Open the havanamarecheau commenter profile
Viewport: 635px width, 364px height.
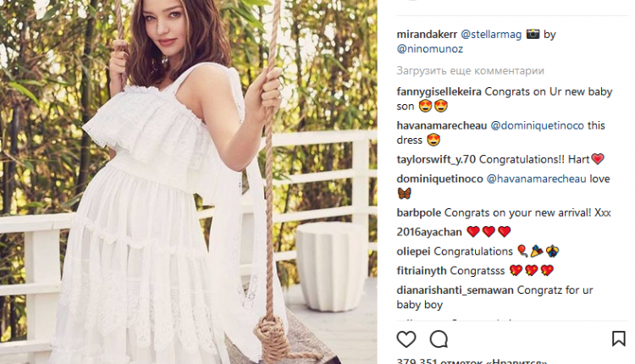(x=441, y=125)
